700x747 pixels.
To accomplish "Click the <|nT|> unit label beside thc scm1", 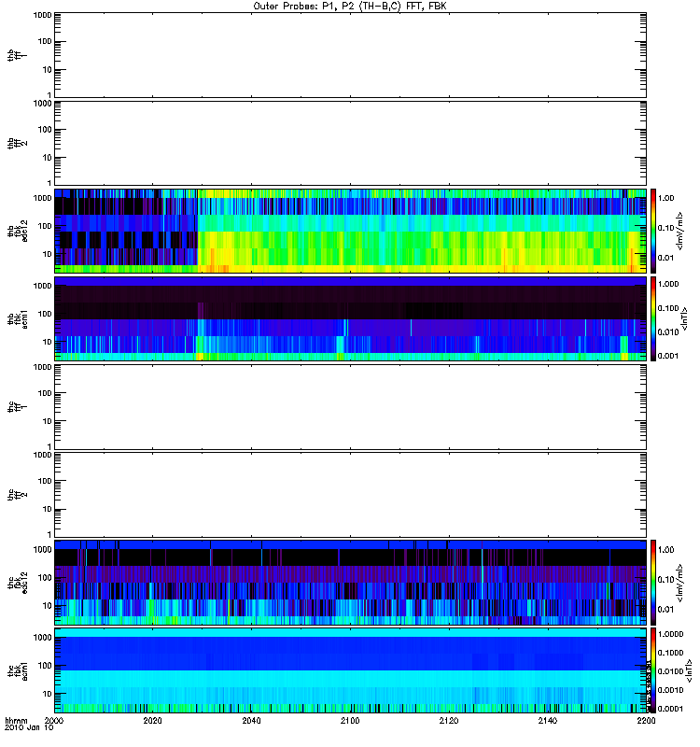I will coord(689,670).
